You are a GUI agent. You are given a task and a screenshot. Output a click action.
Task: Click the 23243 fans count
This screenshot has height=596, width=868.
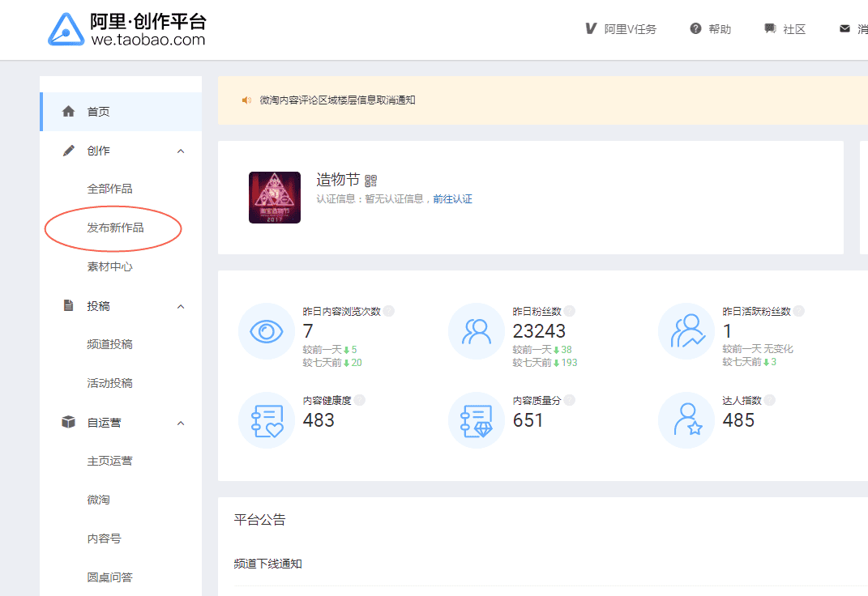pyautogui.click(x=539, y=331)
